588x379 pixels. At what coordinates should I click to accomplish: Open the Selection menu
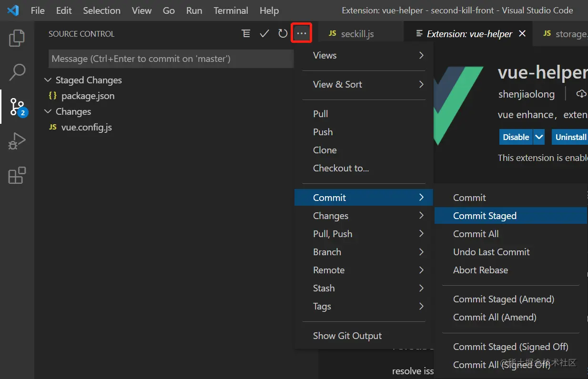pos(102,10)
